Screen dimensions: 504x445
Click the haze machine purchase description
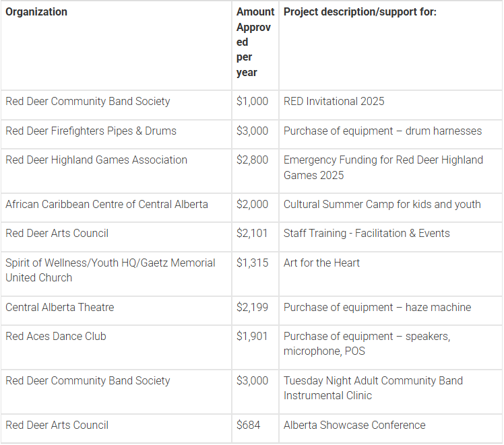tap(377, 308)
